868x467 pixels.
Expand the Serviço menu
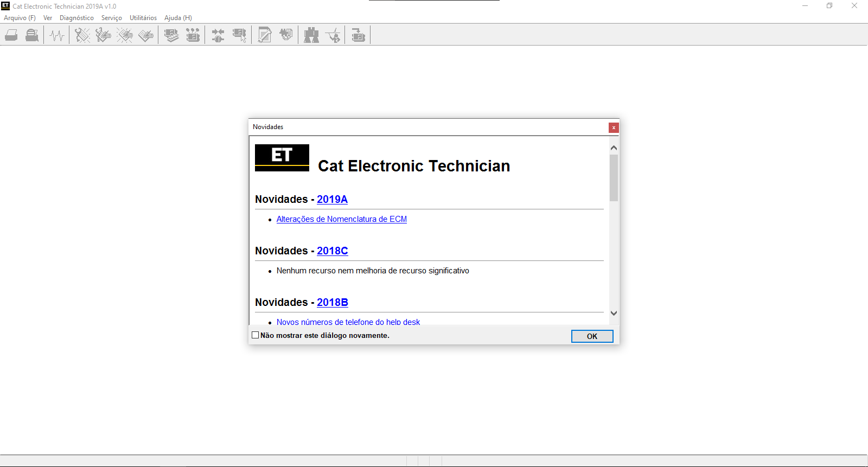[x=111, y=18]
